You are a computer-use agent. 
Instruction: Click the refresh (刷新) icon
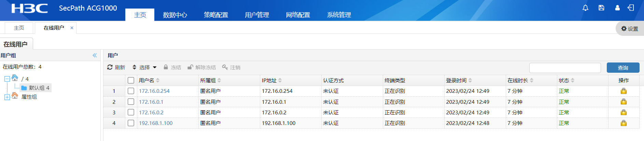(x=110, y=67)
